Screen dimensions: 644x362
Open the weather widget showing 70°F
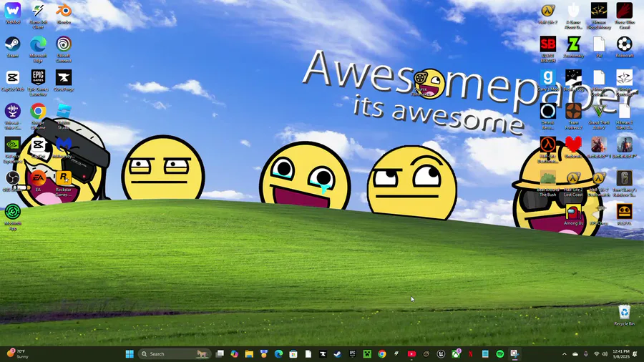click(17, 353)
